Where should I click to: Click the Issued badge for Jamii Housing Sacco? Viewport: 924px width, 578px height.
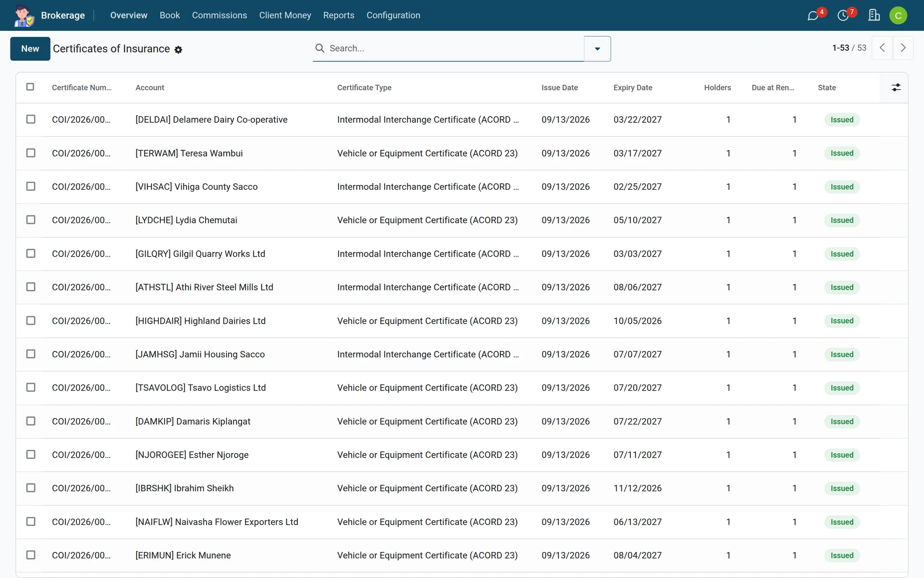(842, 355)
